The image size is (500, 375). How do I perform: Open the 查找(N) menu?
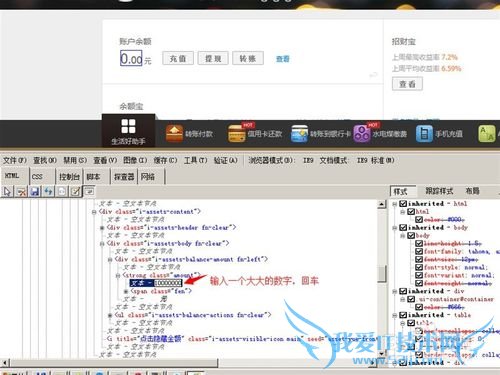click(x=45, y=160)
